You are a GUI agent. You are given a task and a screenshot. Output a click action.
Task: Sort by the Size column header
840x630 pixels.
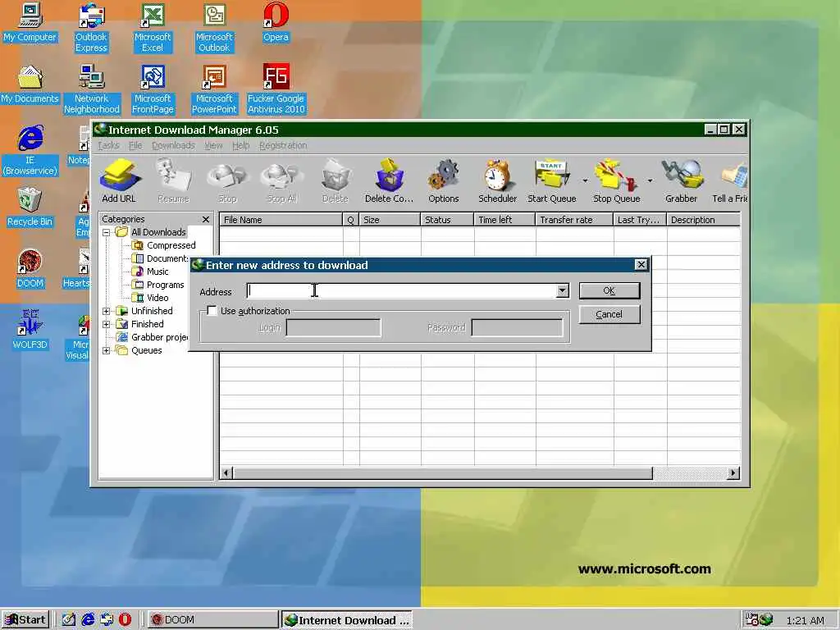point(390,220)
